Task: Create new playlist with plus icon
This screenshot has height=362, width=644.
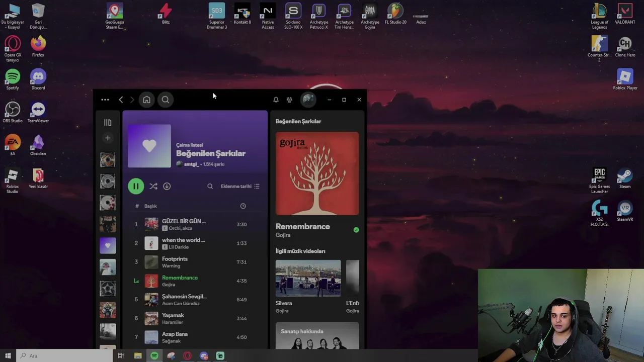Action: pos(108,138)
